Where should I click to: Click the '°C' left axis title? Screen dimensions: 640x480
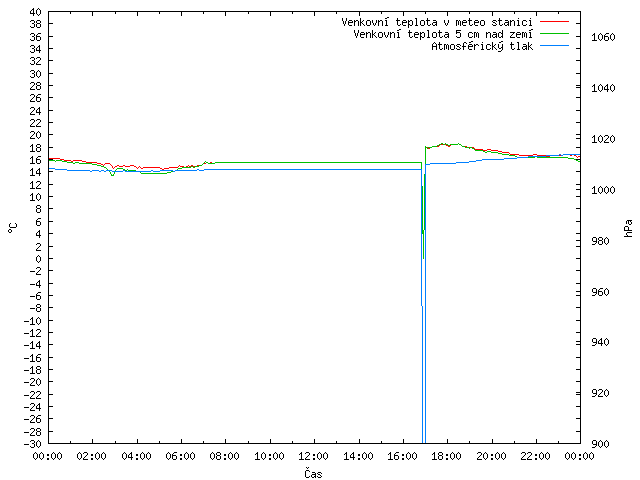pos(13,228)
